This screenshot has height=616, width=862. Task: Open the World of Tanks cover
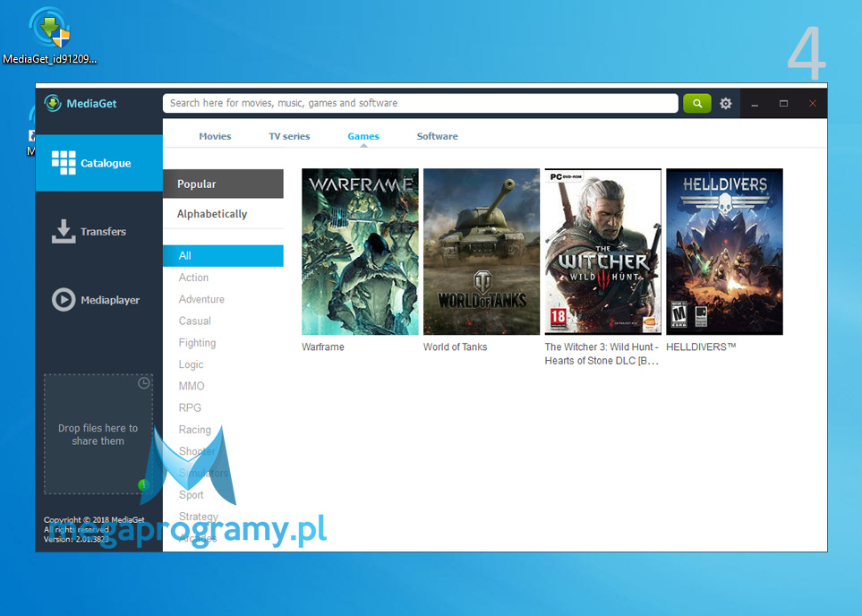[x=482, y=252]
